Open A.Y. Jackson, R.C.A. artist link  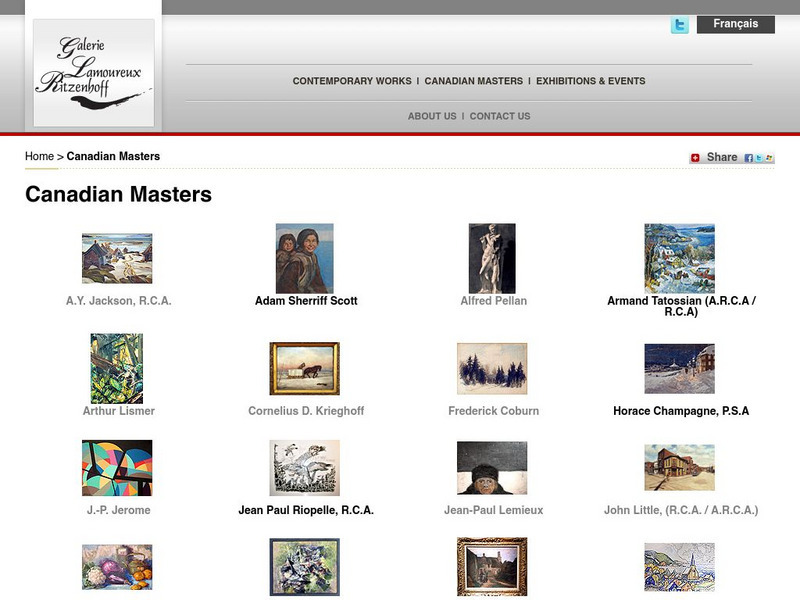[x=118, y=301]
